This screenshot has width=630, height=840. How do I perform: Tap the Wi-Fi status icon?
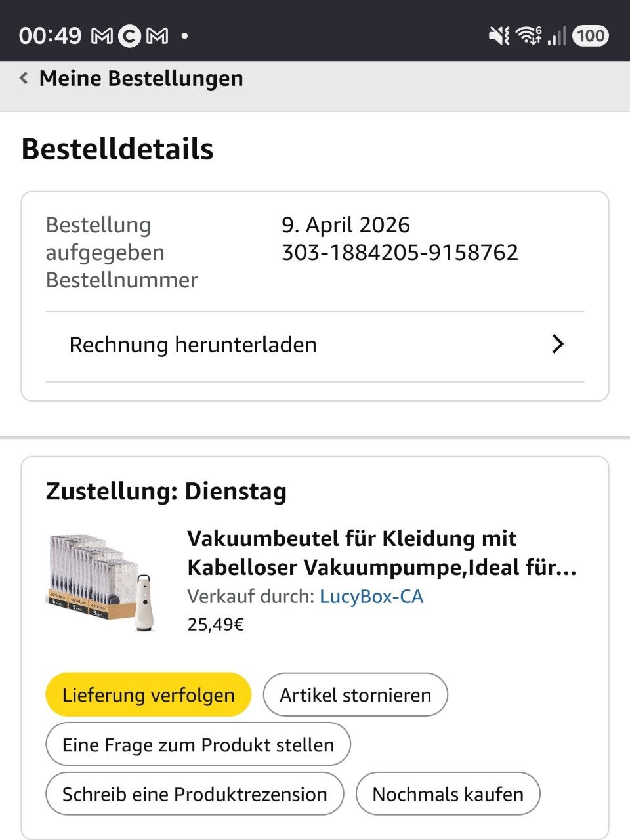[529, 35]
